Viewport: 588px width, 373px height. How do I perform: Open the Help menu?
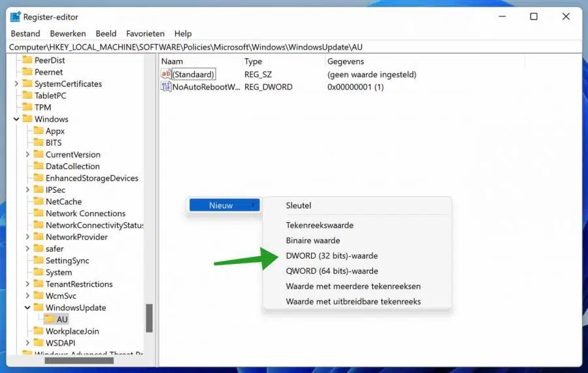pyautogui.click(x=183, y=34)
